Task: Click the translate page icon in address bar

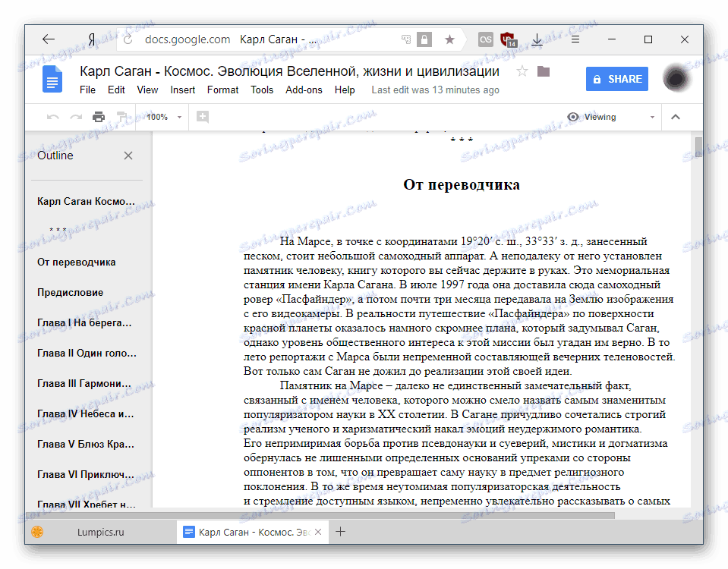Action: 406,39
